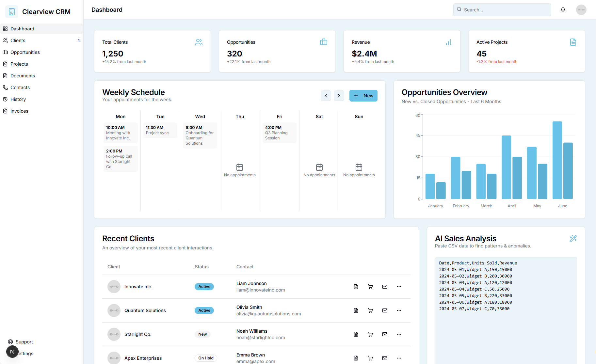This screenshot has width=596, height=364.
Task: Send email via envelope icon for Starlight Co.
Action: click(384, 334)
